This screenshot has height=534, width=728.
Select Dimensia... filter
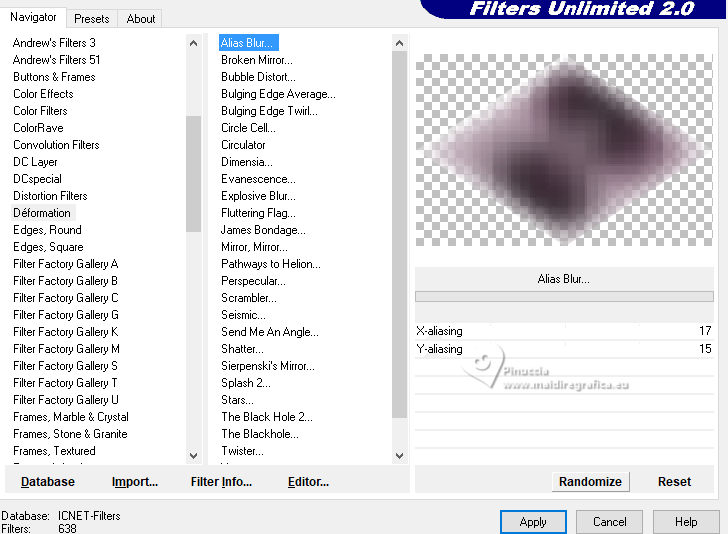247,162
